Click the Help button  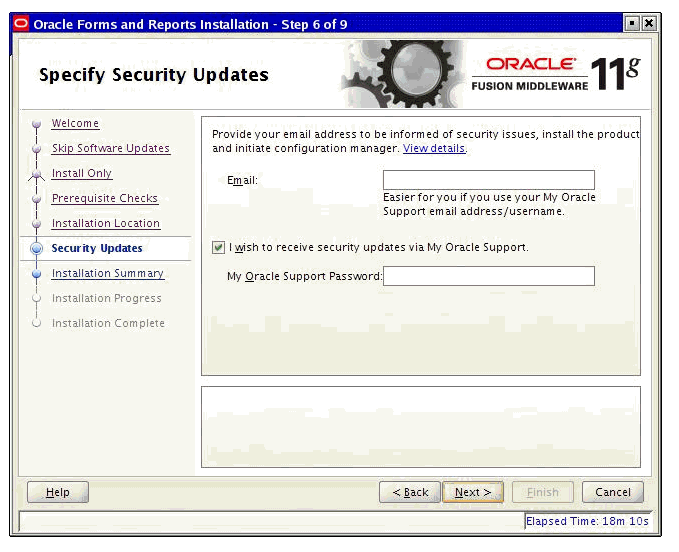coord(58,492)
